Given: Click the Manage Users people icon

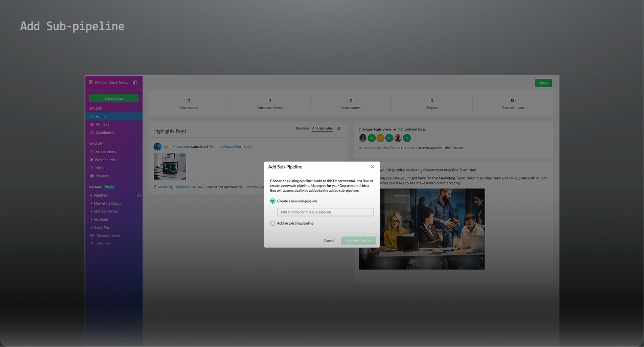Looking at the screenshot, I should (x=92, y=235).
